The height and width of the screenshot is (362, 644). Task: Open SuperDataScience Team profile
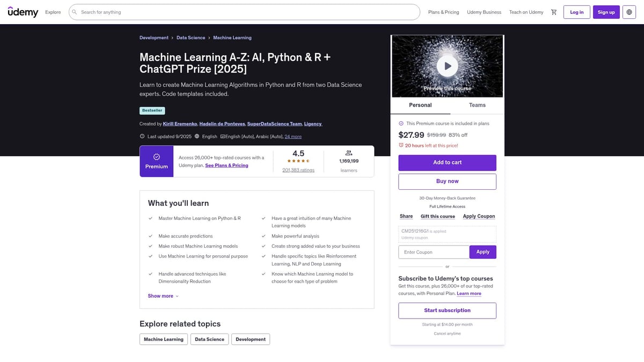pyautogui.click(x=275, y=123)
